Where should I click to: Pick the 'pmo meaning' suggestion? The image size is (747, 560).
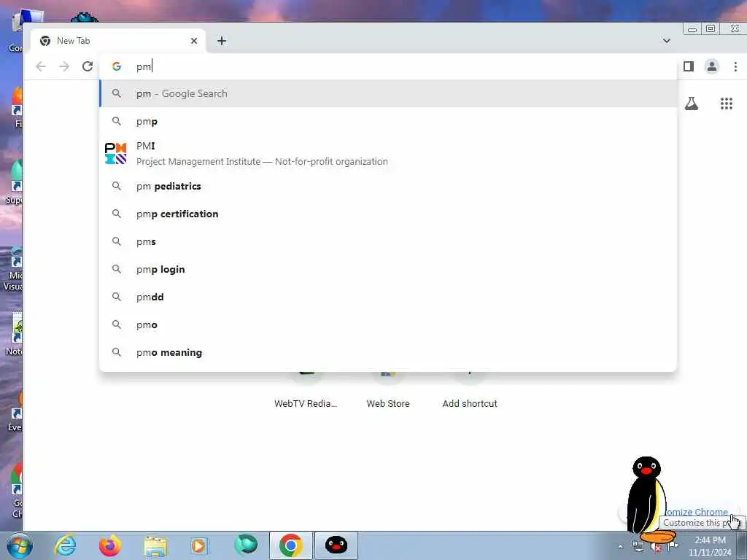point(388,352)
